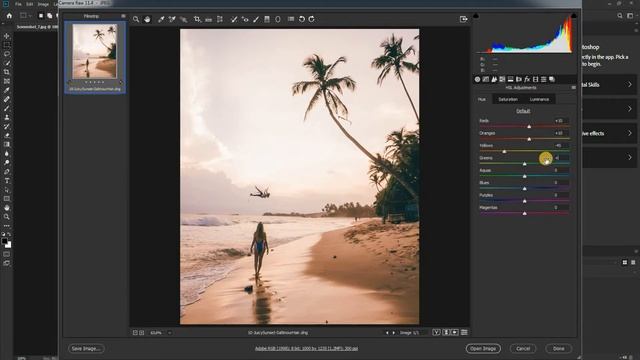Viewport: 640px width, 360px height.
Task: Click the Greens hue value field
Action: point(561,158)
